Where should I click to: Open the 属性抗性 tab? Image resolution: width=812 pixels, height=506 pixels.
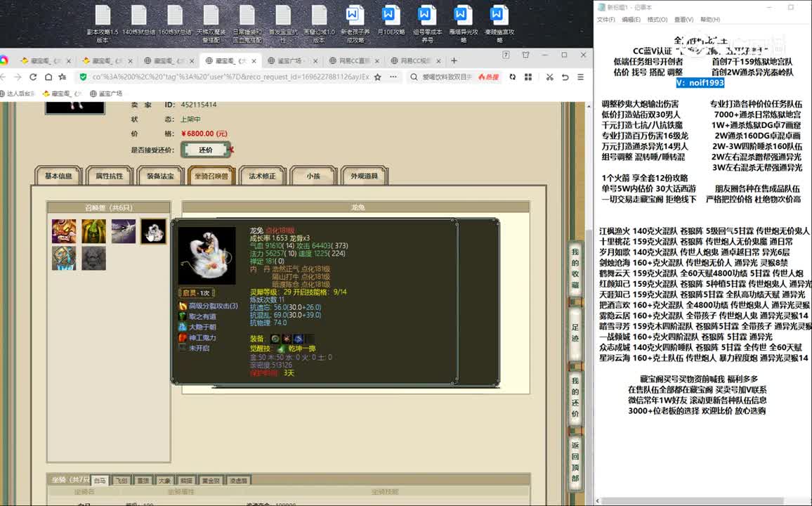110,176
